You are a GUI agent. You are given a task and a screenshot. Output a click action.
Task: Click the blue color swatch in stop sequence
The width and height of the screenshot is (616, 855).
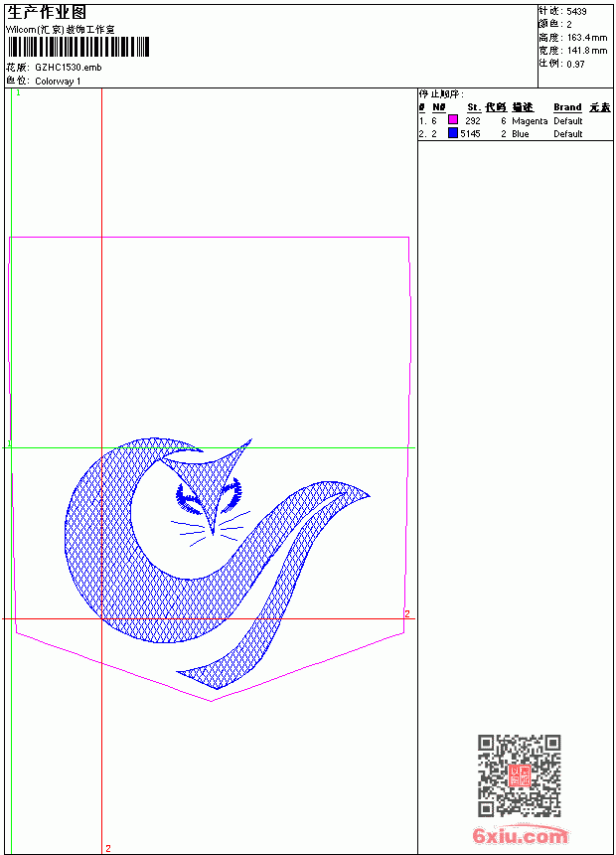click(453, 132)
